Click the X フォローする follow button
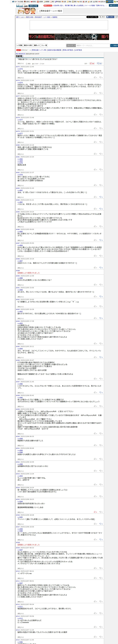Viewport: 118px width, 644px height. [x=92, y=17]
